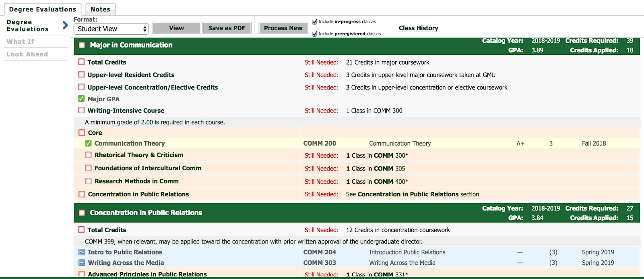Click Concentration in Public Relations section link after See
644x279 pixels.
pyautogui.click(x=408, y=194)
